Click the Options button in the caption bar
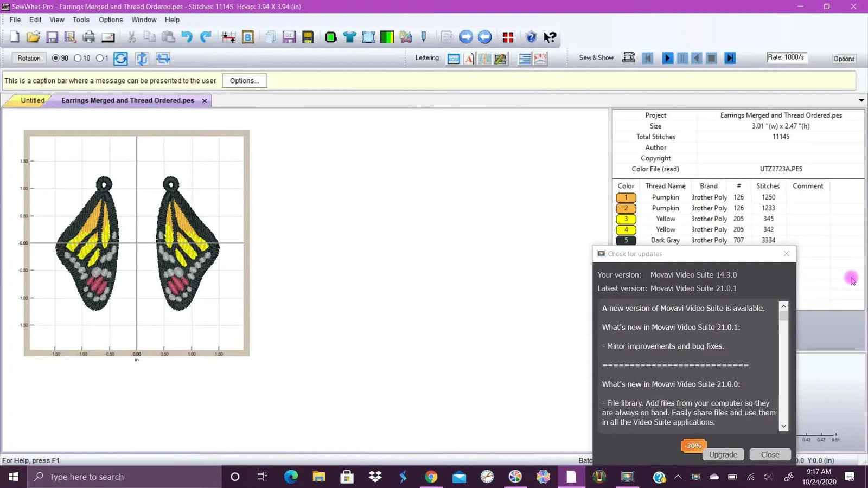Image resolution: width=868 pixels, height=488 pixels. pos(244,81)
